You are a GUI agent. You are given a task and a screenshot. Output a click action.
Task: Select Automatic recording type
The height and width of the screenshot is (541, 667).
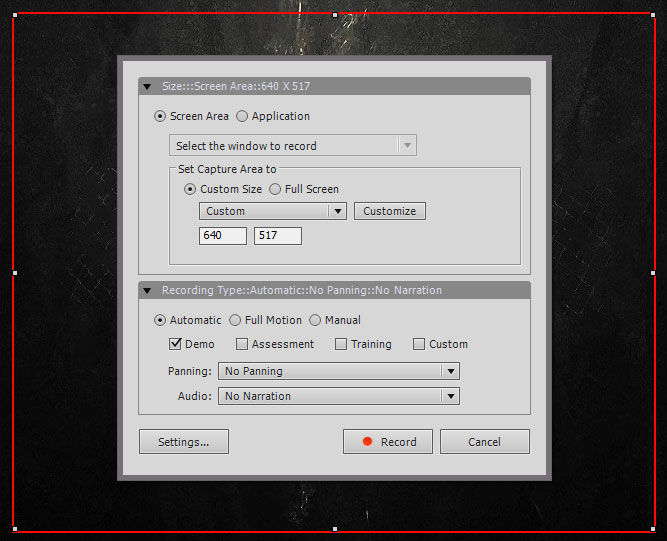[x=160, y=320]
